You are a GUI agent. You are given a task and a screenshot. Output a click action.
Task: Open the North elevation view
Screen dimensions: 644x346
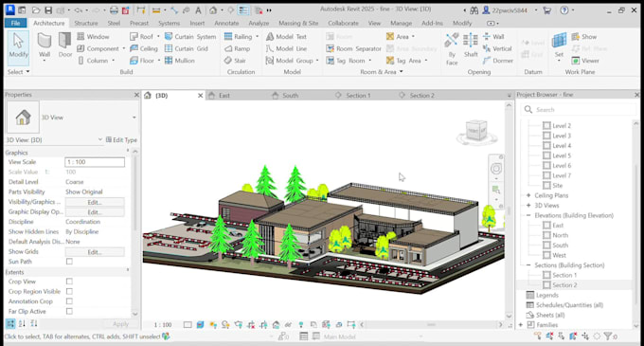coord(561,235)
